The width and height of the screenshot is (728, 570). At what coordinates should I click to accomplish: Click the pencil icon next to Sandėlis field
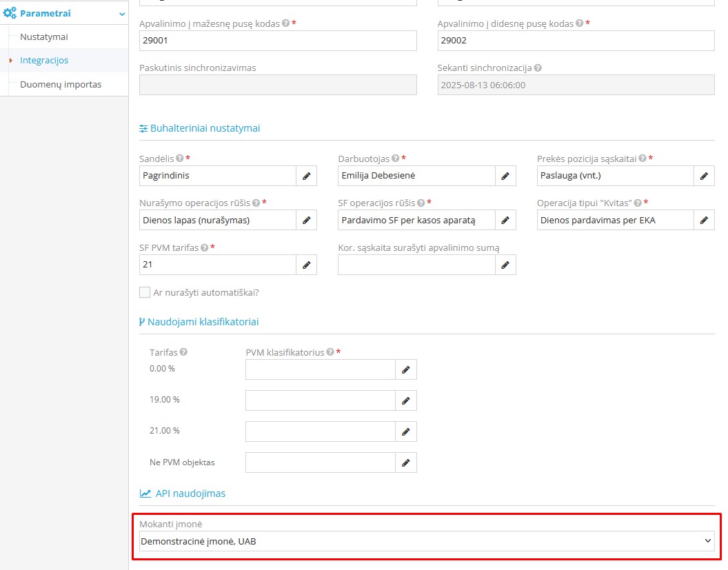click(x=307, y=176)
